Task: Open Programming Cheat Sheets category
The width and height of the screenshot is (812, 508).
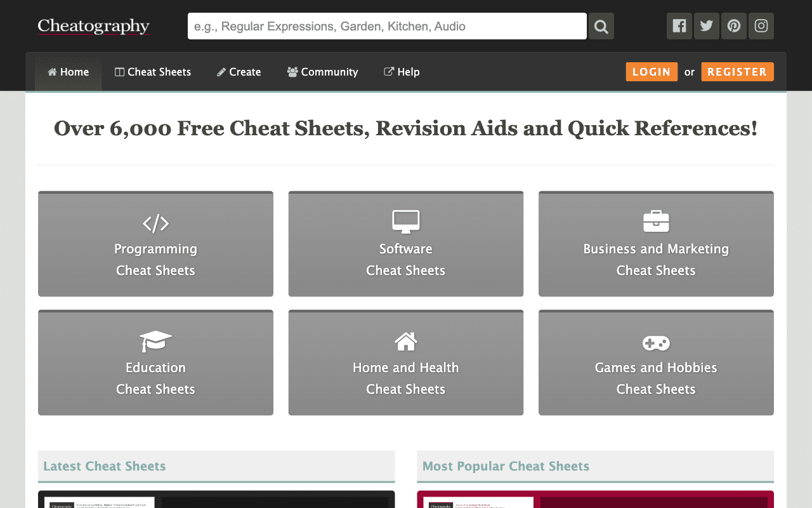Action: (155, 244)
